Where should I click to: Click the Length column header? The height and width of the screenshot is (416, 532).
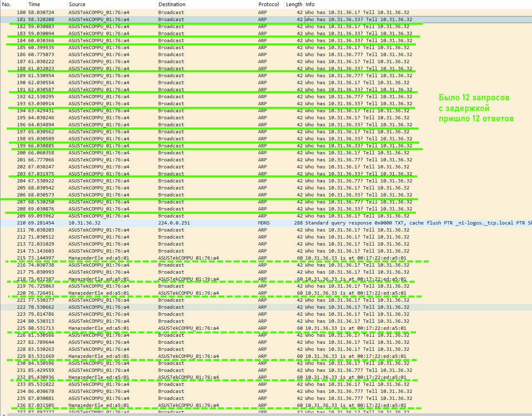coord(294,4)
